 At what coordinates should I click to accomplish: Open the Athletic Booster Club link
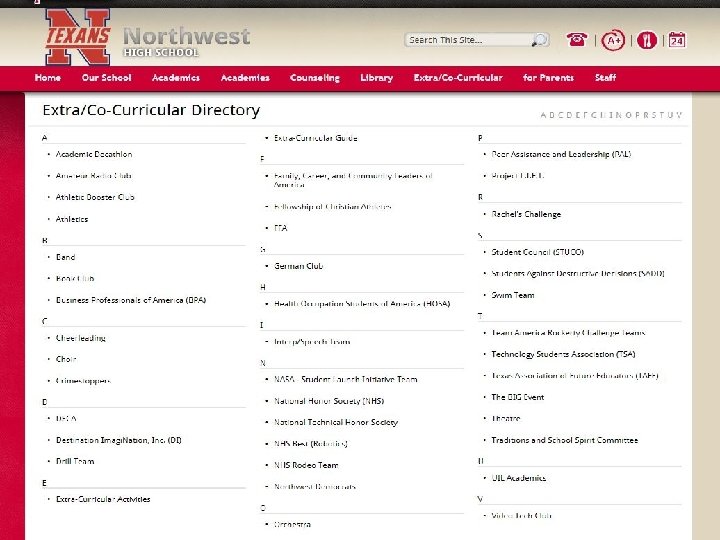(95, 197)
